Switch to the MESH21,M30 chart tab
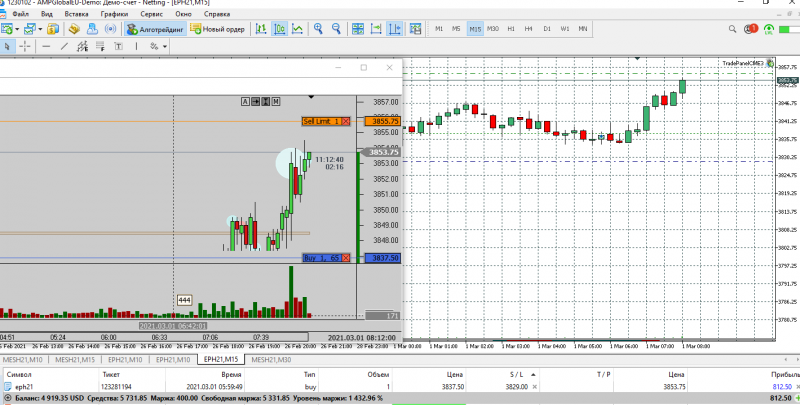This screenshot has width=800, height=405. click(271, 360)
